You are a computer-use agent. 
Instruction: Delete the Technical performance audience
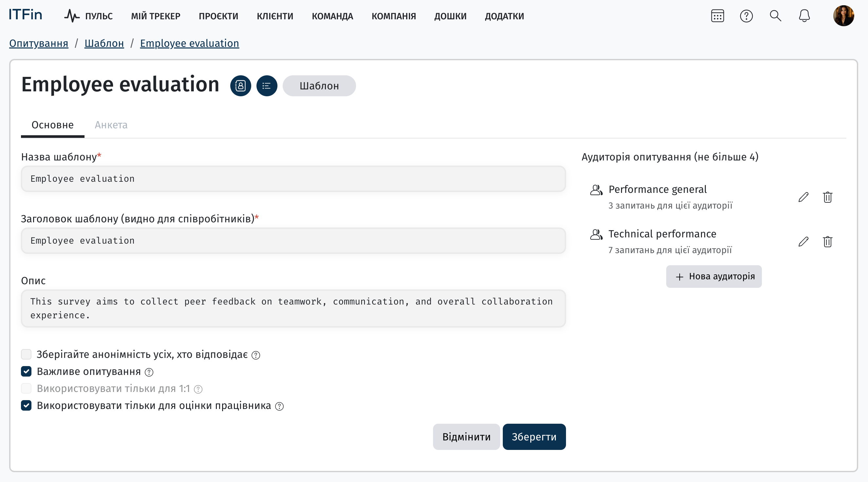coord(827,242)
